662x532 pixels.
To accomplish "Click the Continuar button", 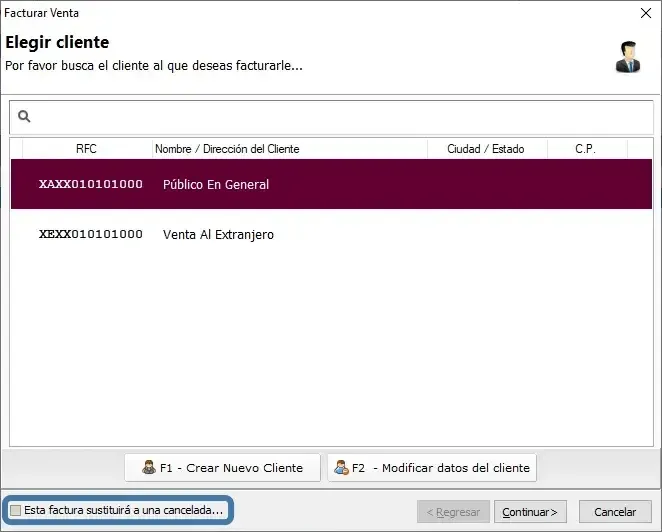I will (530, 512).
